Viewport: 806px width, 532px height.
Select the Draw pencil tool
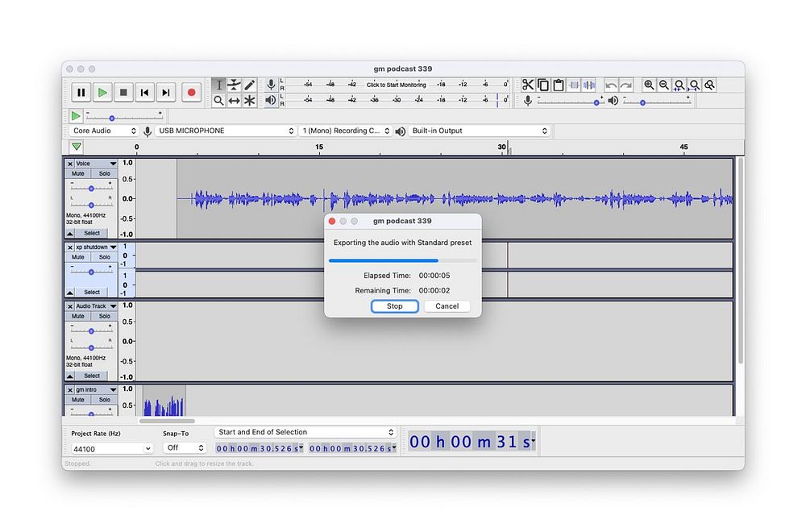click(x=250, y=85)
